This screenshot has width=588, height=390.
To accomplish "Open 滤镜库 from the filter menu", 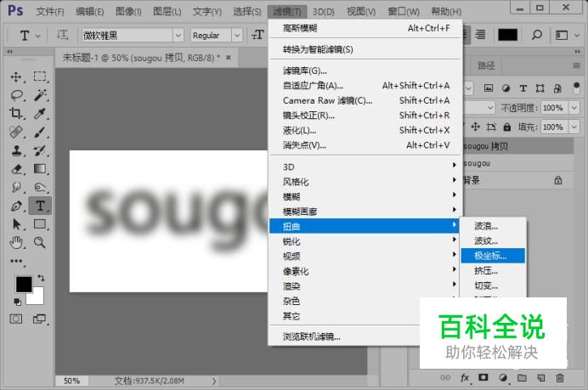I will [365, 71].
